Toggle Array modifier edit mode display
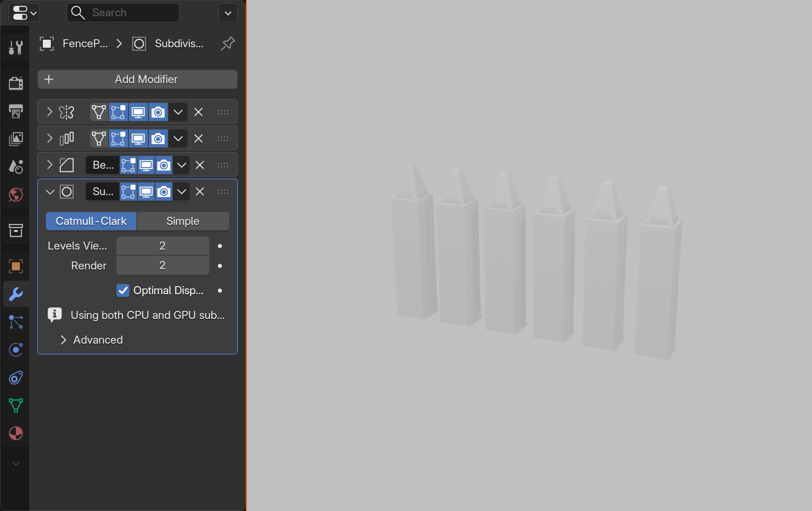The height and width of the screenshot is (511, 812). click(118, 138)
